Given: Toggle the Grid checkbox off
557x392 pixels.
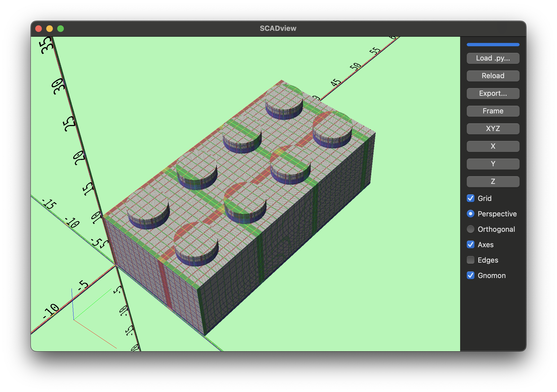Looking at the screenshot, I should (470, 198).
